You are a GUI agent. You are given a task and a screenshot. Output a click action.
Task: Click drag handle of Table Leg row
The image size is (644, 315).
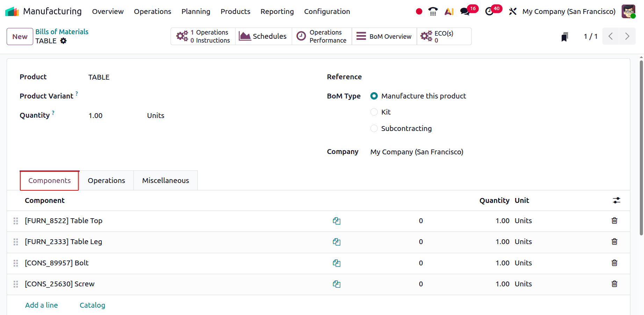[16, 242]
